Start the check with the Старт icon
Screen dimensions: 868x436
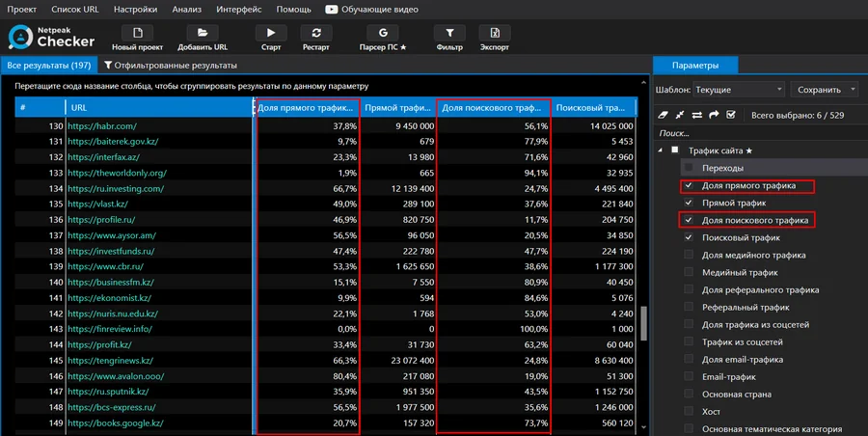coord(271,33)
